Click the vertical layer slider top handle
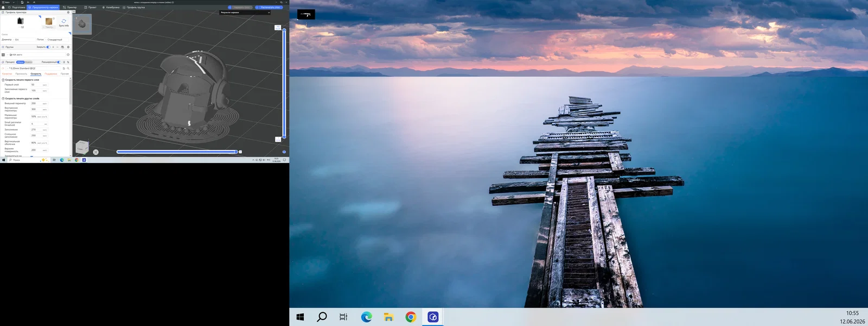 284,29
